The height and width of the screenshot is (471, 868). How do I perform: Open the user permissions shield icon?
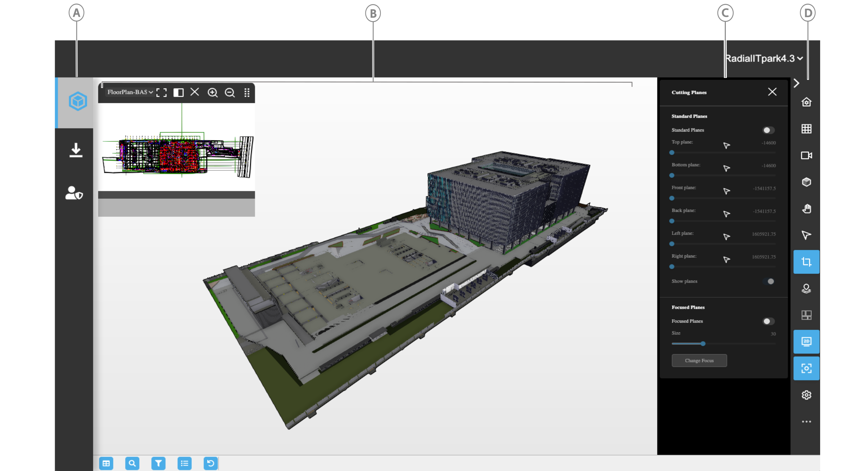(x=74, y=193)
